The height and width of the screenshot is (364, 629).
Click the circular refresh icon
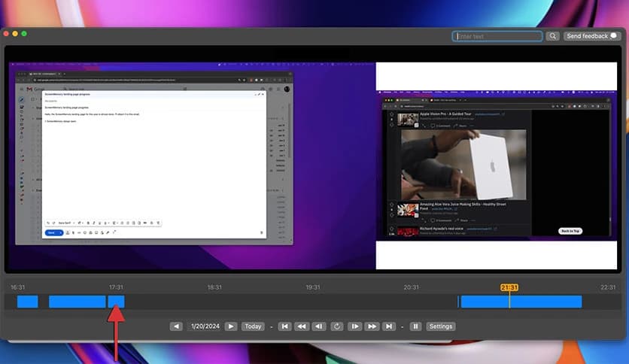[x=336, y=326]
